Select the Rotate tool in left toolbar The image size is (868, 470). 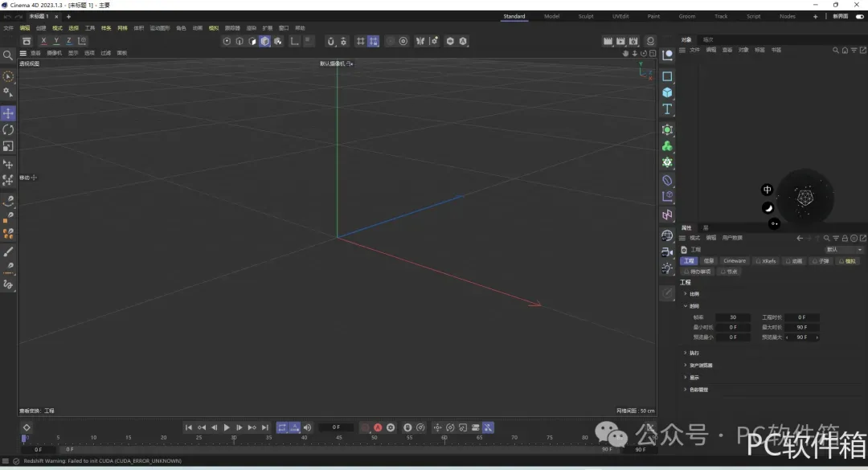8,130
